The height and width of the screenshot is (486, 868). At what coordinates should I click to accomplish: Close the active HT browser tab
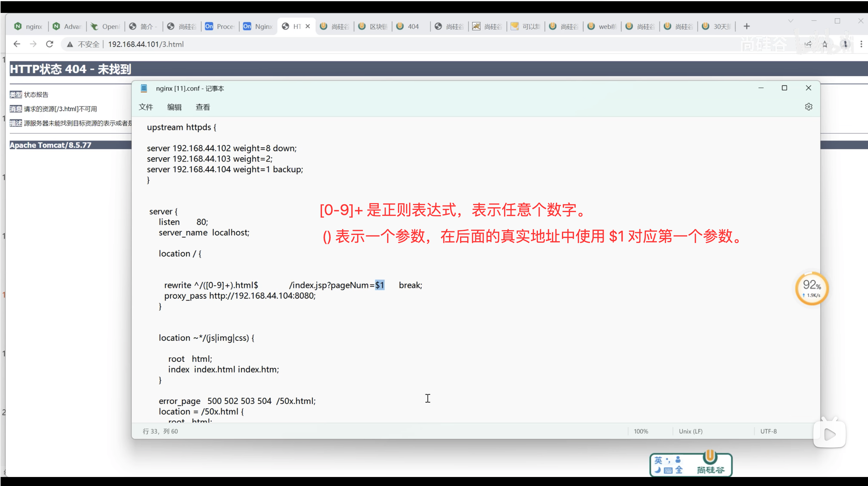(x=308, y=26)
